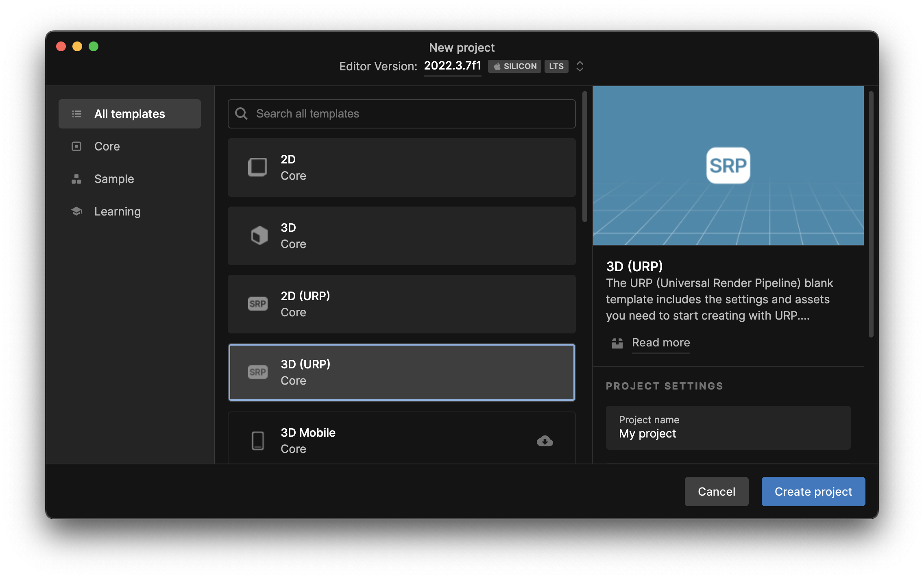Choose the 2D (URP) template
The height and width of the screenshot is (579, 924).
click(401, 304)
